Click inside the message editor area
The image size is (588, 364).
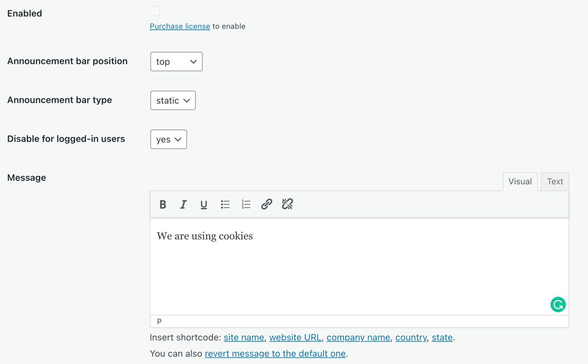[x=327, y=261]
